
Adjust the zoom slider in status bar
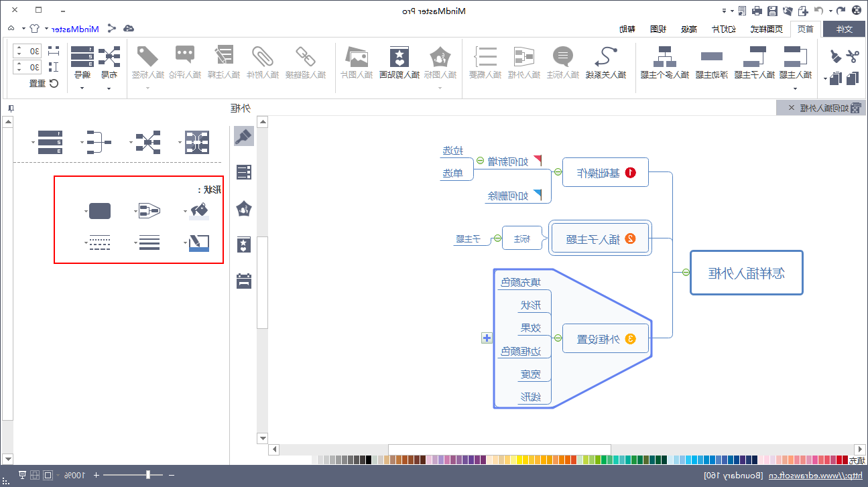[x=149, y=475]
